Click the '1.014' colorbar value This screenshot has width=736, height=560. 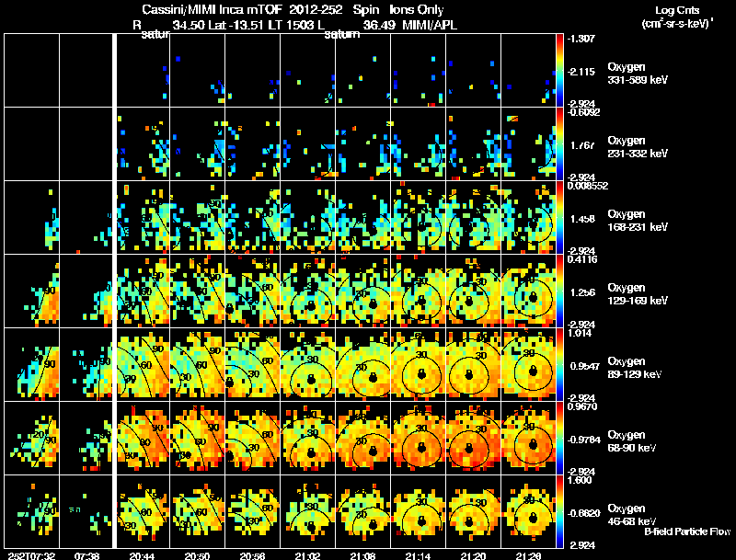580,333
